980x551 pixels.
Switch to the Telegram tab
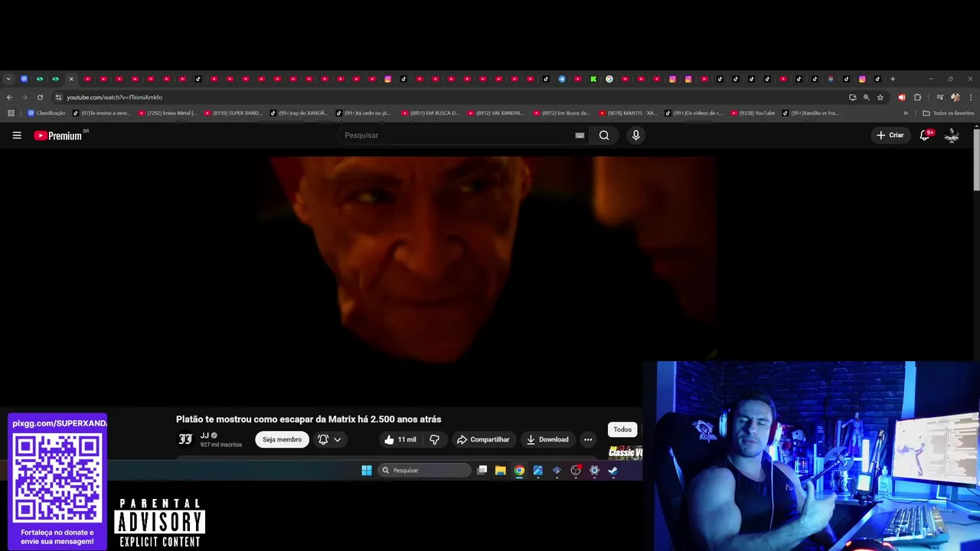pyautogui.click(x=562, y=79)
